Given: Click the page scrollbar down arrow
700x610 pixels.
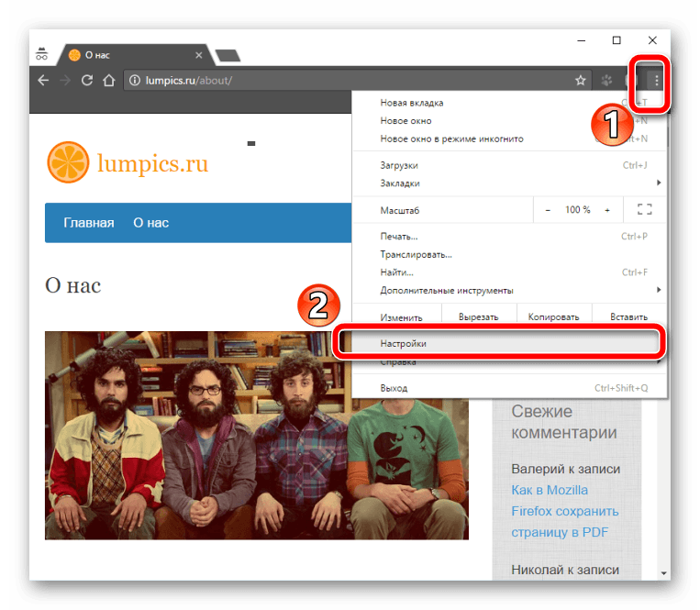Looking at the screenshot, I should pos(663,572).
